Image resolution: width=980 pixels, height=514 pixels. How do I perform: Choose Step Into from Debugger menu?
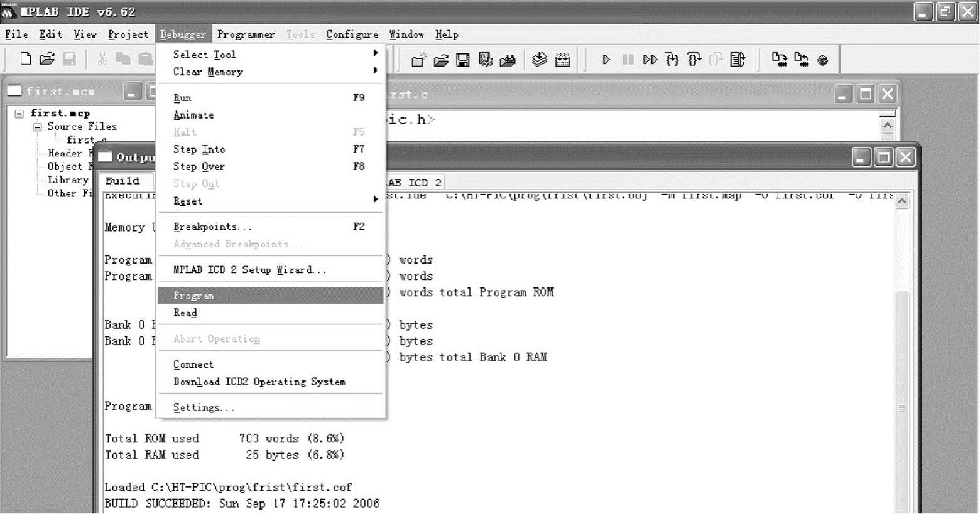pos(271,149)
